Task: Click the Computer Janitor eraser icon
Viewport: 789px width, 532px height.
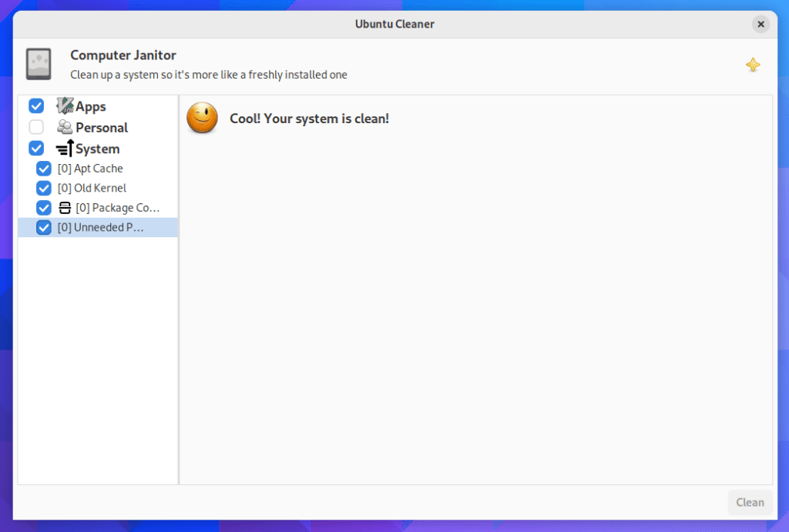Action: click(x=38, y=64)
